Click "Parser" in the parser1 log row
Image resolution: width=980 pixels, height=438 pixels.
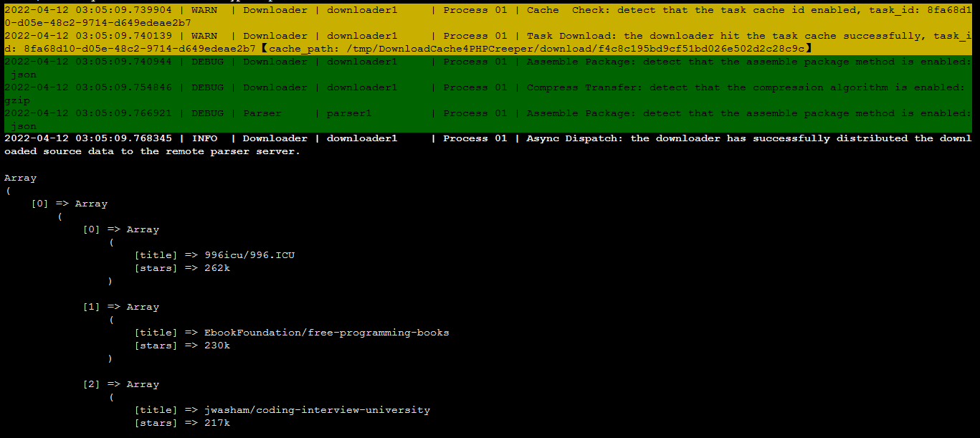click(x=262, y=113)
